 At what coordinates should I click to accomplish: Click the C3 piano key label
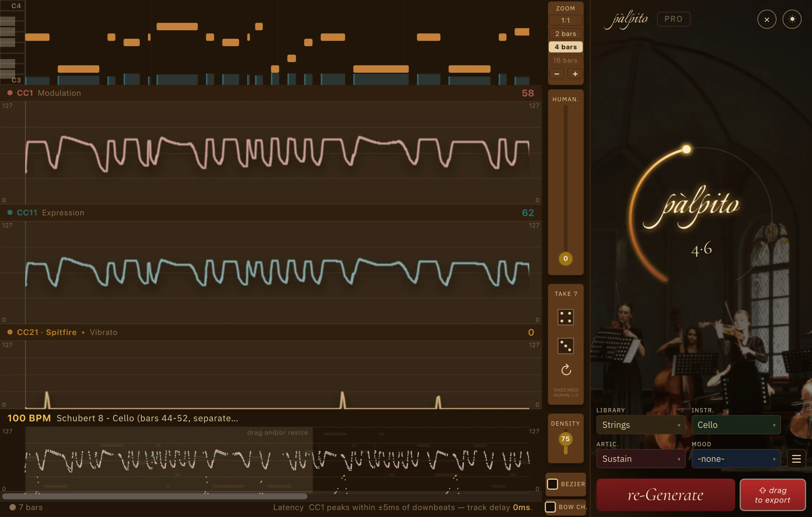pyautogui.click(x=16, y=80)
